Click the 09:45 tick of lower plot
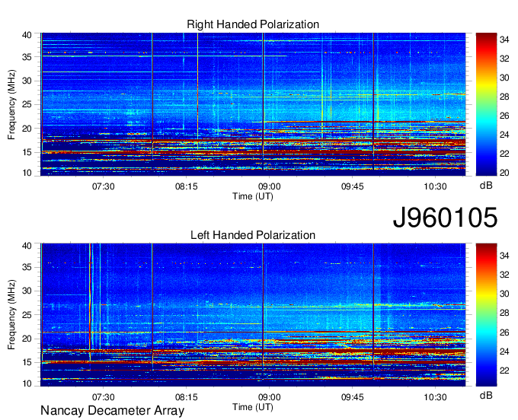 (352, 397)
